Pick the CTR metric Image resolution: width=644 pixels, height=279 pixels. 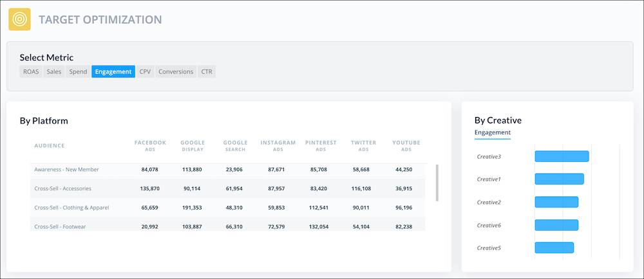[207, 72]
